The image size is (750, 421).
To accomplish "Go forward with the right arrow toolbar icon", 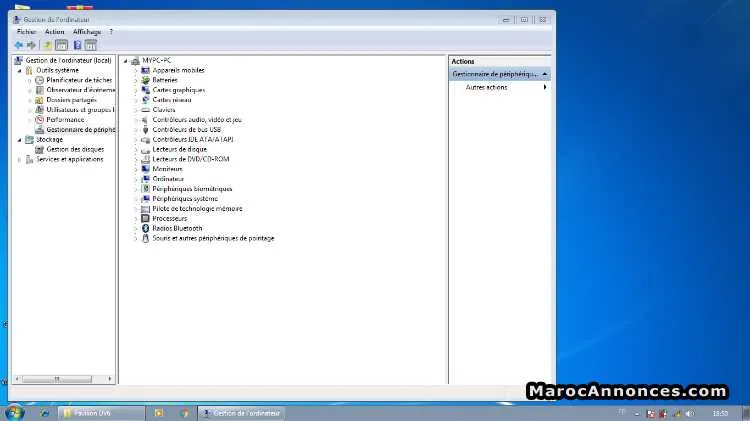I will coord(31,45).
